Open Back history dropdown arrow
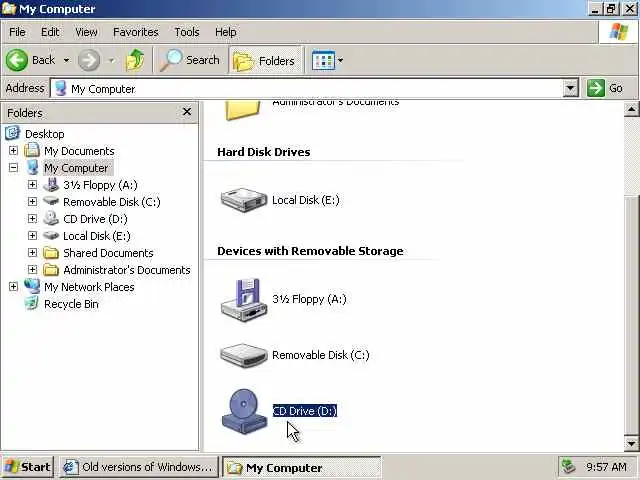 [66, 60]
